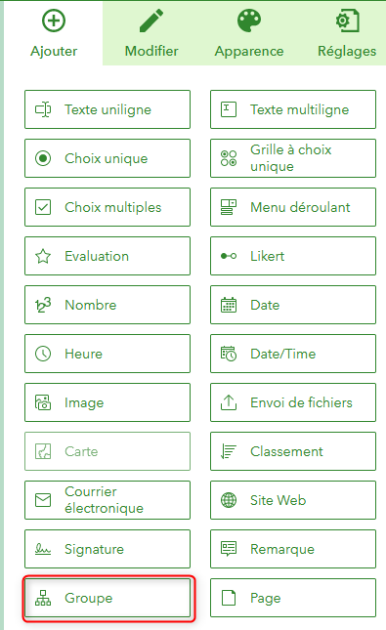Open the Modifier tab

[x=151, y=33]
